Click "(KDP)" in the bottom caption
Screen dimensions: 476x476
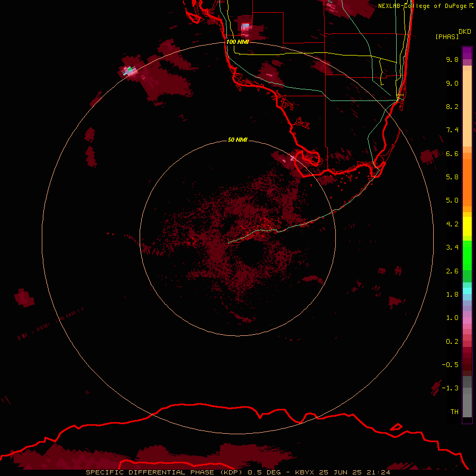[x=231, y=472]
